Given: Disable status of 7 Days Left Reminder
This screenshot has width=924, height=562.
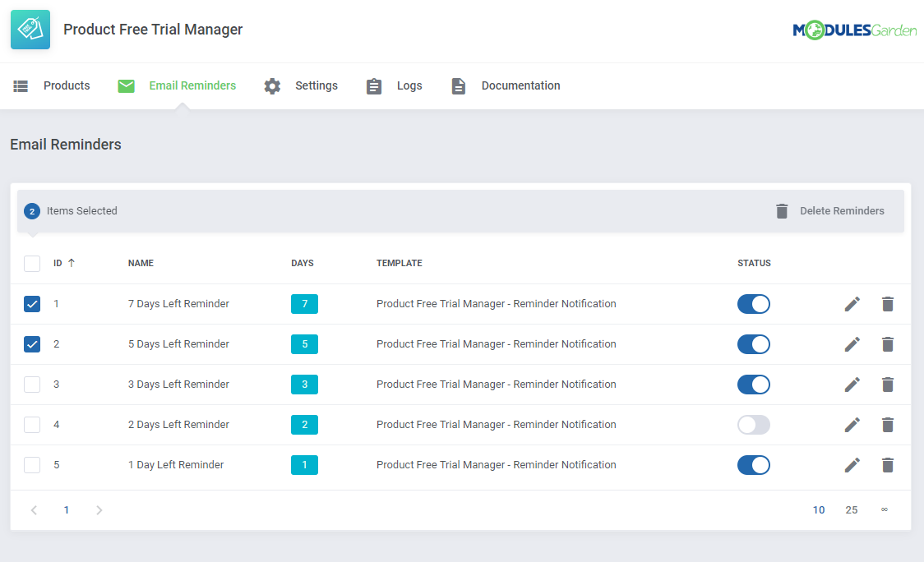Looking at the screenshot, I should (754, 304).
